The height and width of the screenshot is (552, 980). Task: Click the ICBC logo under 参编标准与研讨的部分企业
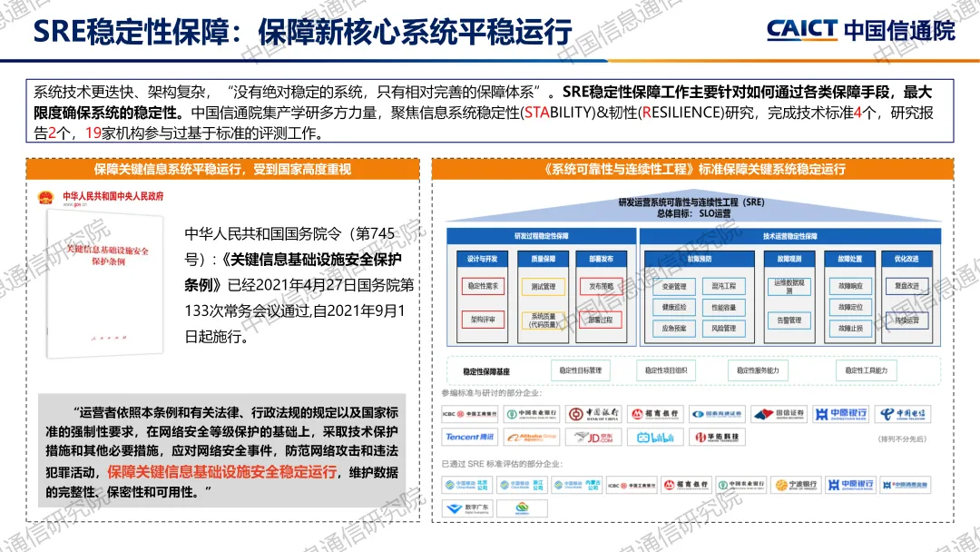[x=469, y=414]
